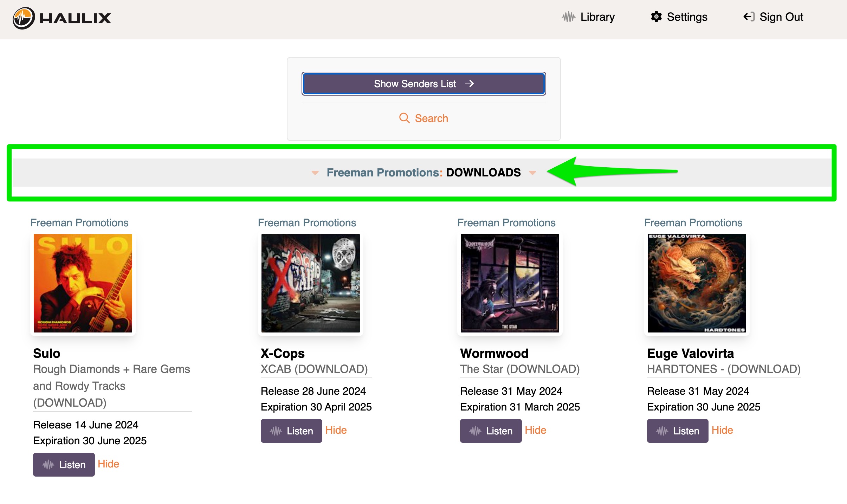The height and width of the screenshot is (504, 847).
Task: Click the arrow icon on Show Senders List
Action: pos(469,84)
